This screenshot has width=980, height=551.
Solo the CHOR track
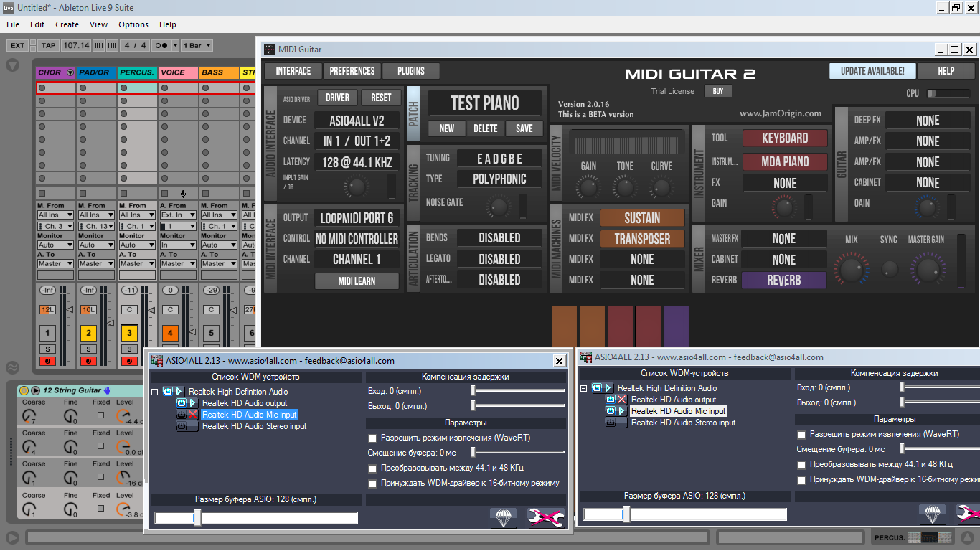47,349
